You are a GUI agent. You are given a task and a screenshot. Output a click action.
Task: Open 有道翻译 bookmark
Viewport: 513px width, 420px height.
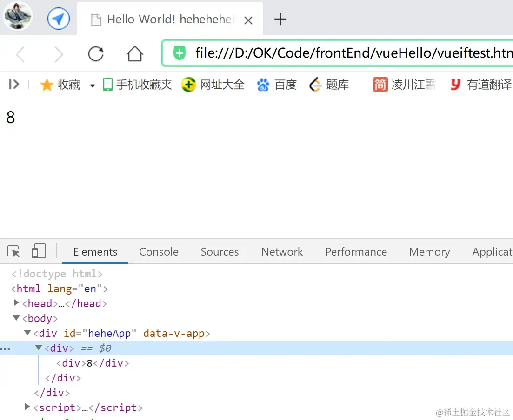coord(481,85)
